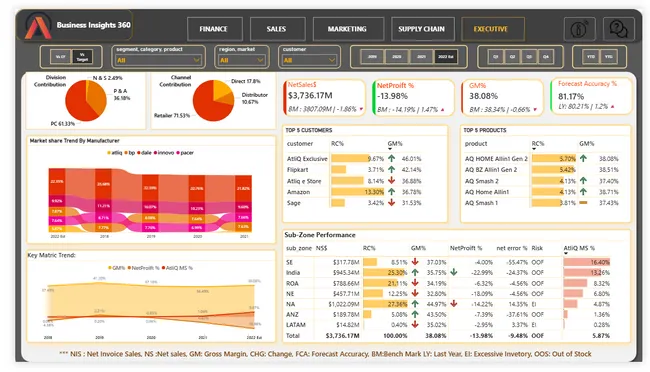Click red down arrow in NE row
Image resolution: width=650 pixels, height=372 pixels.
pyautogui.click(x=415, y=294)
